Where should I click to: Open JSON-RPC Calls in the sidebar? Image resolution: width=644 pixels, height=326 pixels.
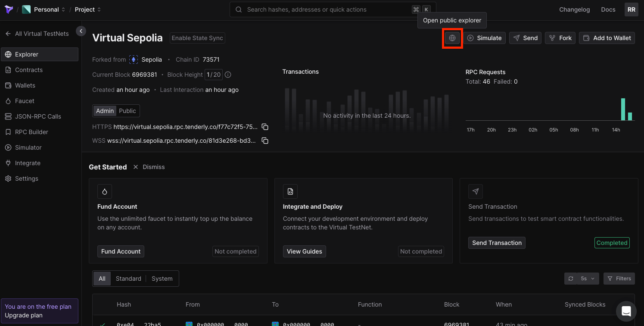(x=40, y=116)
